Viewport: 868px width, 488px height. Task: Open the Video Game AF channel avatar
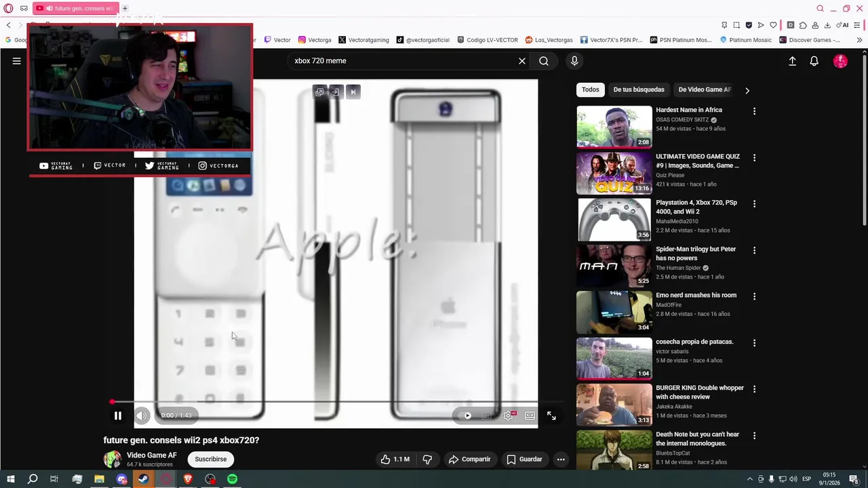tap(113, 459)
